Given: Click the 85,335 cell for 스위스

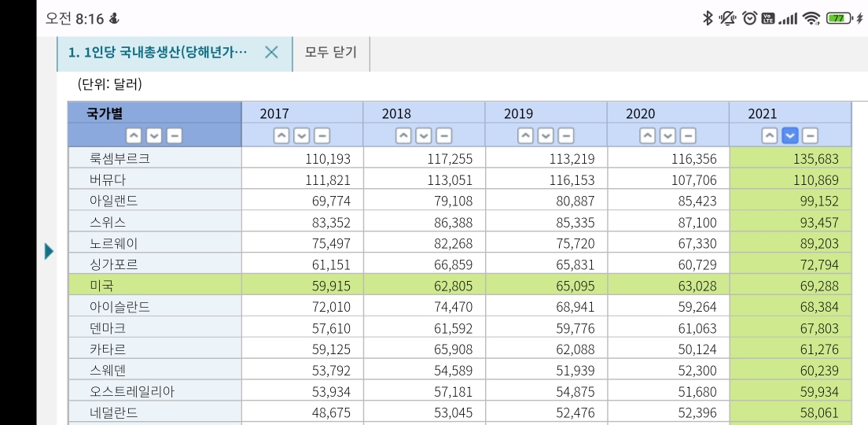Looking at the screenshot, I should (x=546, y=222).
